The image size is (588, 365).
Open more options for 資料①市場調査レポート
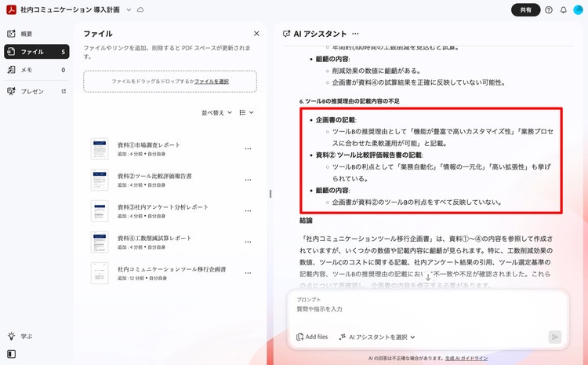tap(248, 148)
